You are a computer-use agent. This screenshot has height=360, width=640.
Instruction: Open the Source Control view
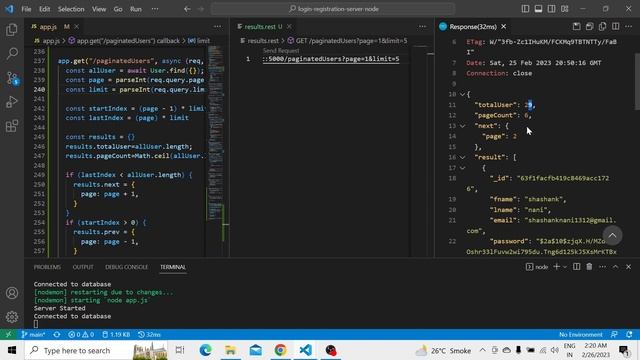(12, 78)
